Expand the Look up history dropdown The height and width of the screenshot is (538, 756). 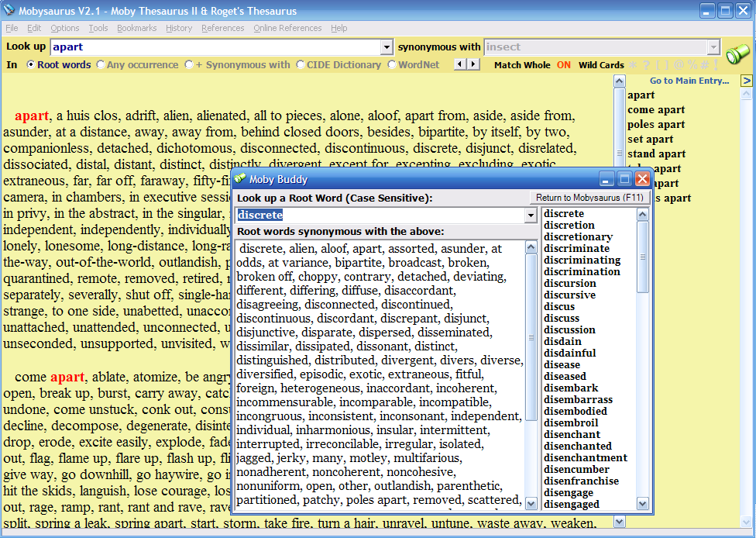tap(387, 47)
